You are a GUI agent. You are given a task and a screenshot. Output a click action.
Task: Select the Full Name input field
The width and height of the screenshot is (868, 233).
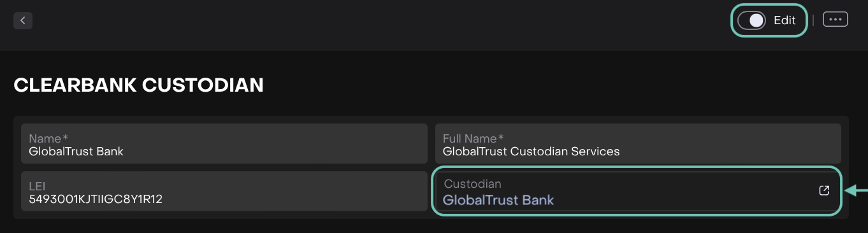coord(638,144)
